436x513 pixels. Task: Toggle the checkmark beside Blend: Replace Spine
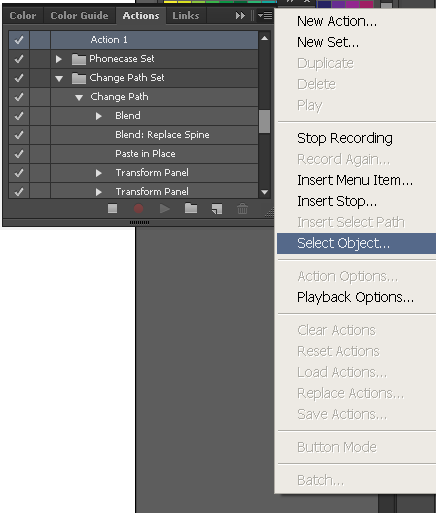pos(19,135)
